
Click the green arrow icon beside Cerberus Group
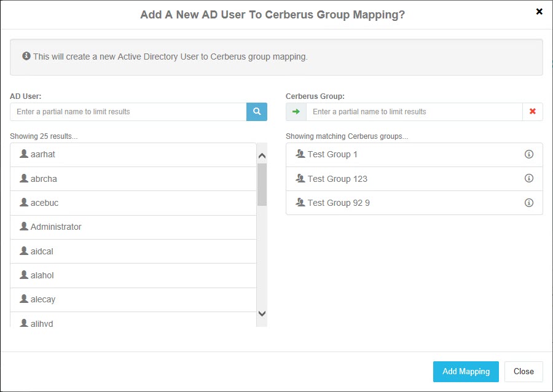tap(296, 112)
